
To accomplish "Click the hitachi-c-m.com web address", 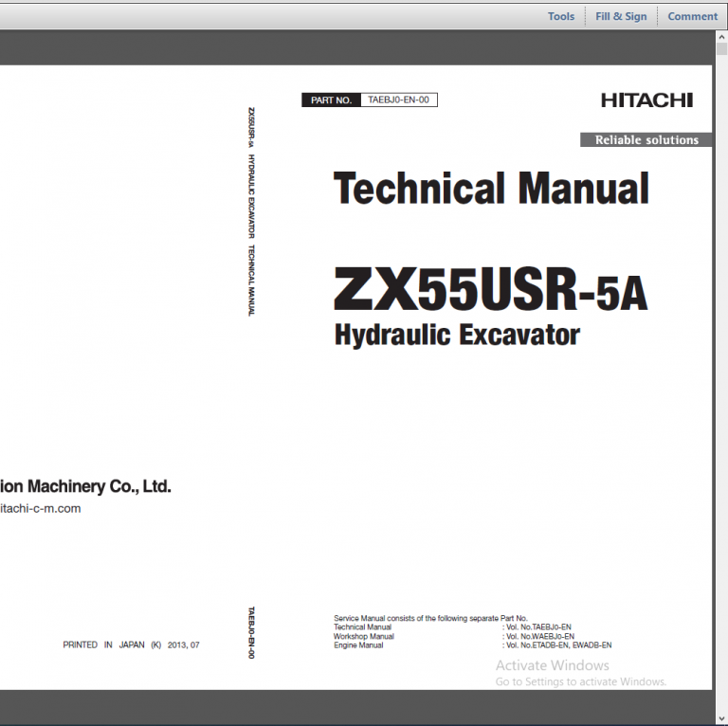I will click(40, 509).
